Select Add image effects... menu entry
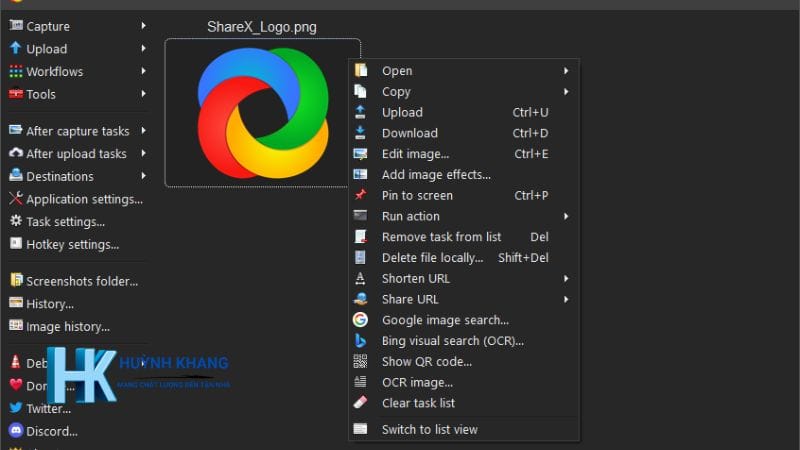Screen dimensions: 800x450 [464, 174]
